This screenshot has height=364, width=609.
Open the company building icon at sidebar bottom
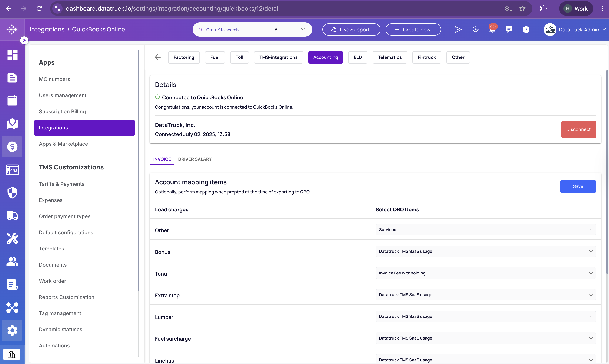(x=12, y=354)
